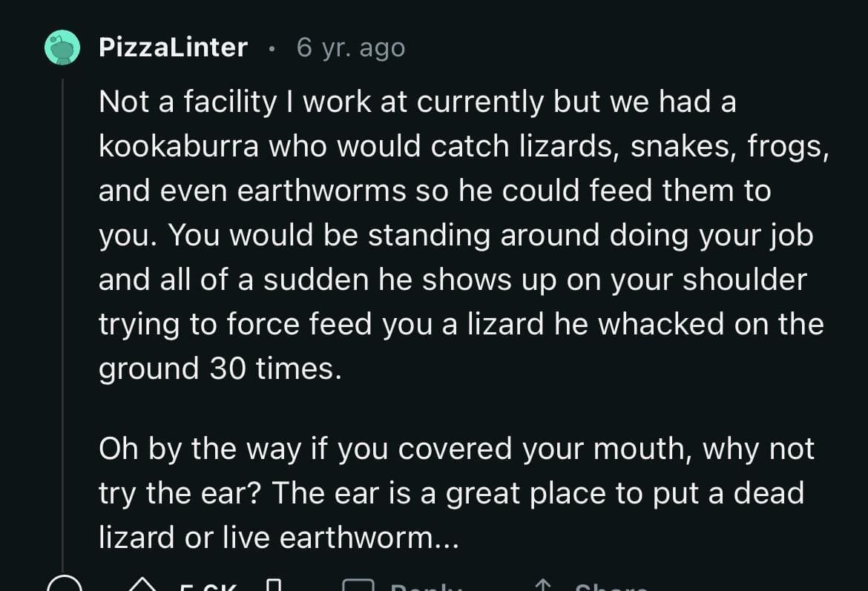The image size is (868, 591).
Task: Collapse the comment using the thread line
Action: tap(63, 319)
